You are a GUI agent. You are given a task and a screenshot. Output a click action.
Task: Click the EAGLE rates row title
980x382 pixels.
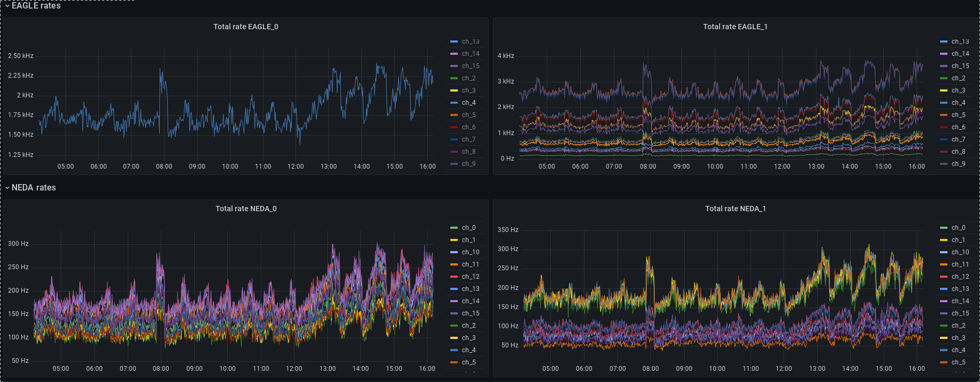click(x=36, y=6)
